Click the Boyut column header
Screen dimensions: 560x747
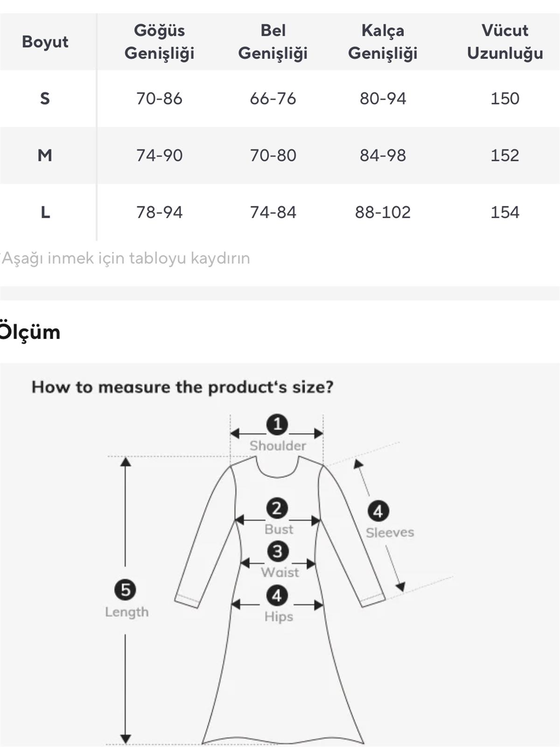click(x=45, y=42)
